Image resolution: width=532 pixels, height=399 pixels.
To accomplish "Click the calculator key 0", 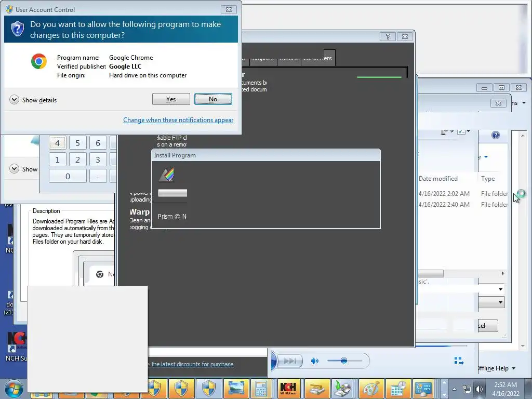I will 68,176.
